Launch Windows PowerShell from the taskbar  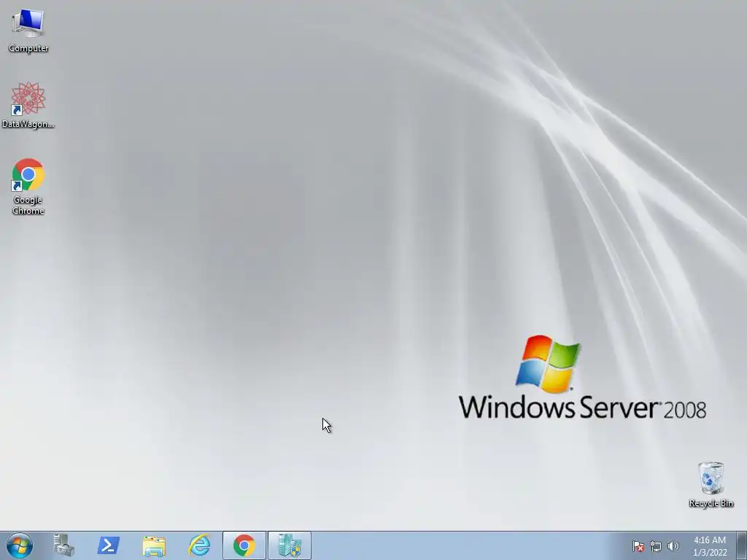pyautogui.click(x=108, y=545)
